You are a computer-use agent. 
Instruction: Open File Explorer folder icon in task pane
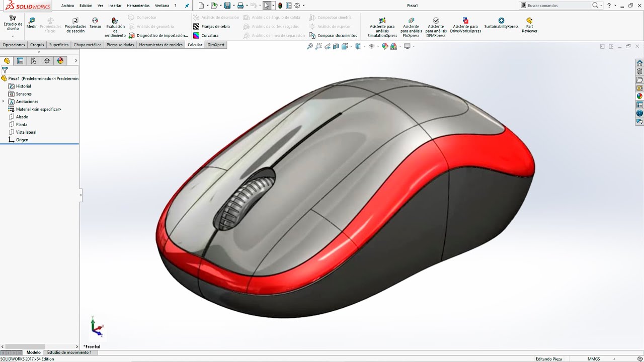tap(639, 80)
